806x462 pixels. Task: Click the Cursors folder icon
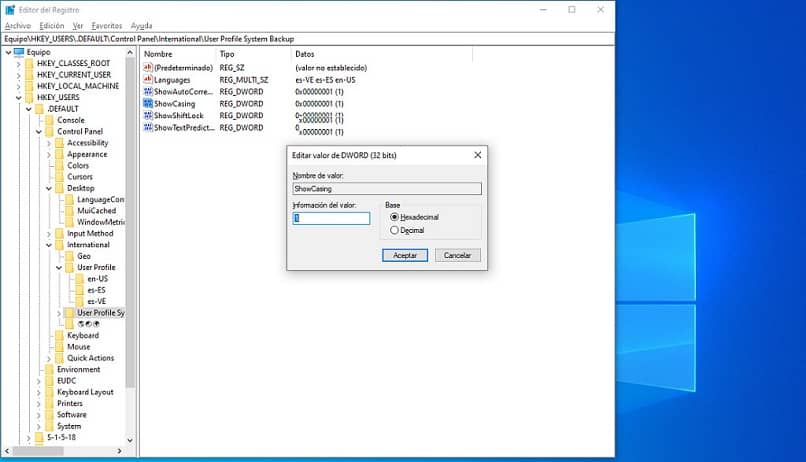pos(60,176)
